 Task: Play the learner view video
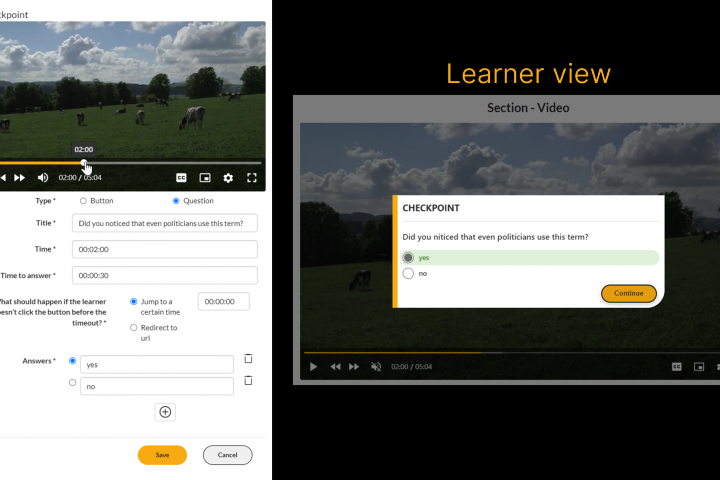(313, 367)
